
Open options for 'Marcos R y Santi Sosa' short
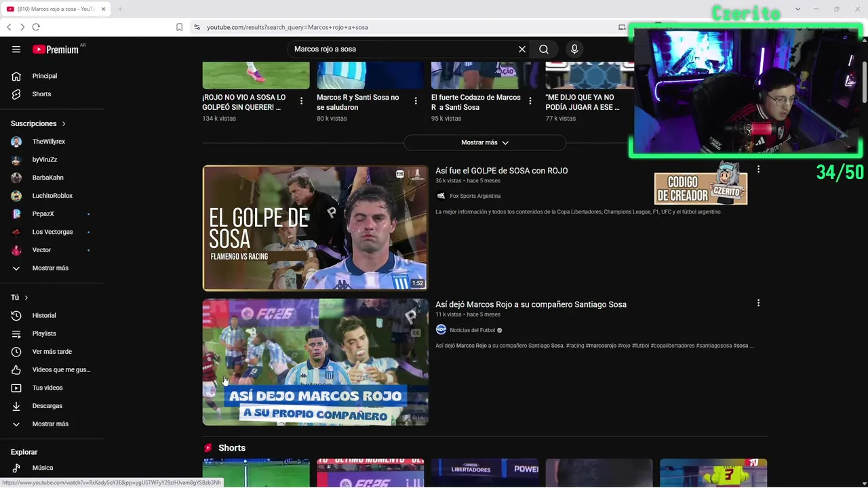(416, 101)
